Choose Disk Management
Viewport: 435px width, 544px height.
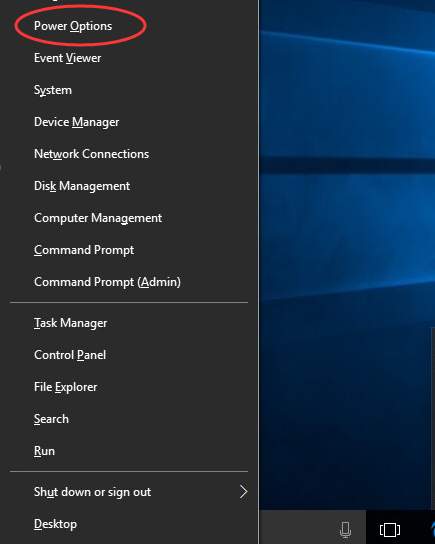pyautogui.click(x=129, y=186)
